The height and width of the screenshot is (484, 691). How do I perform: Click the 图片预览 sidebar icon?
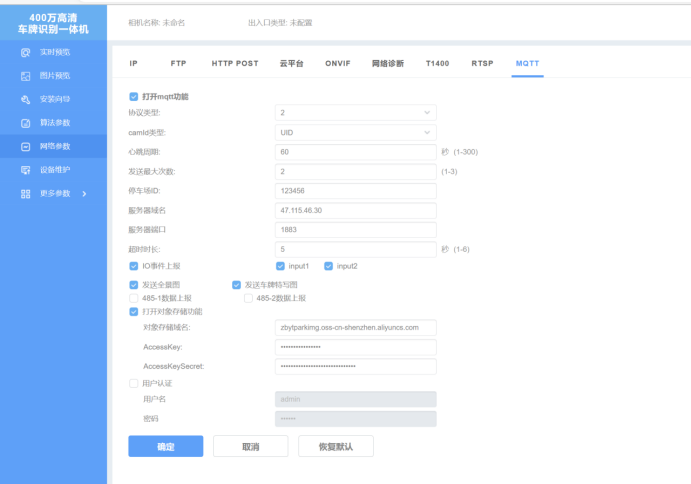tap(26, 76)
